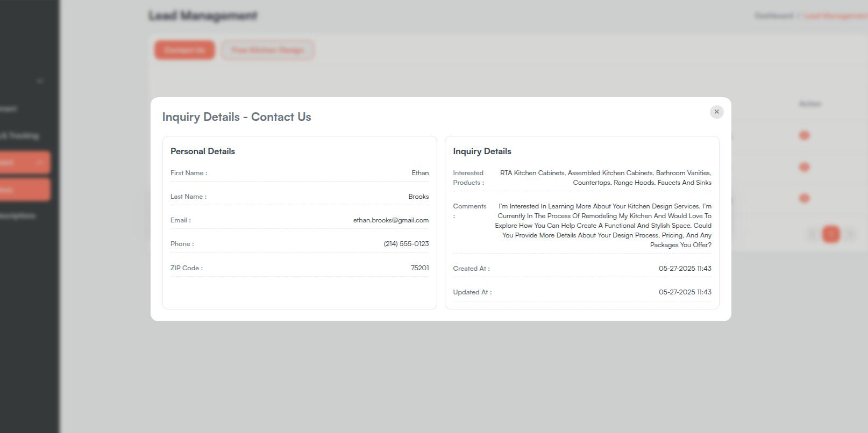Click the last name value Brooks

click(x=418, y=197)
